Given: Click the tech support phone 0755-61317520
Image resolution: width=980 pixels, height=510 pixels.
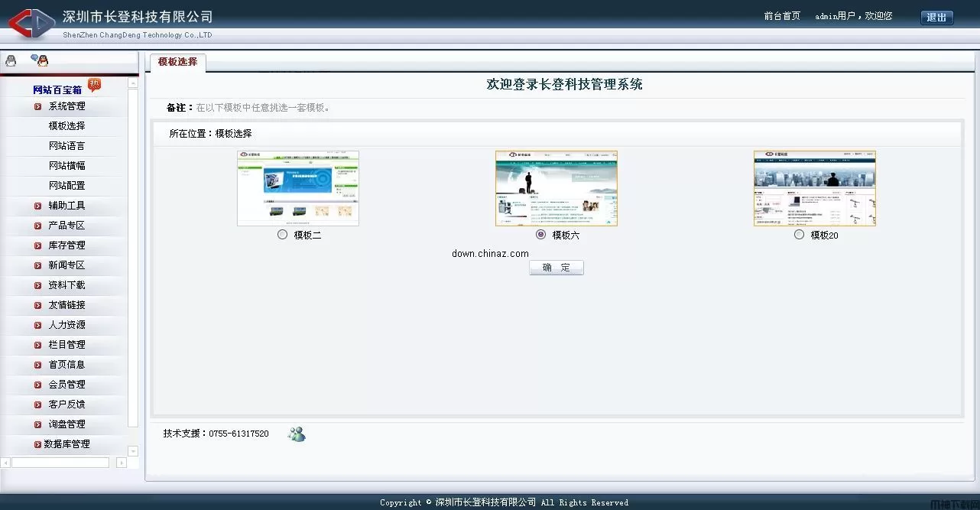Looking at the screenshot, I should (239, 434).
